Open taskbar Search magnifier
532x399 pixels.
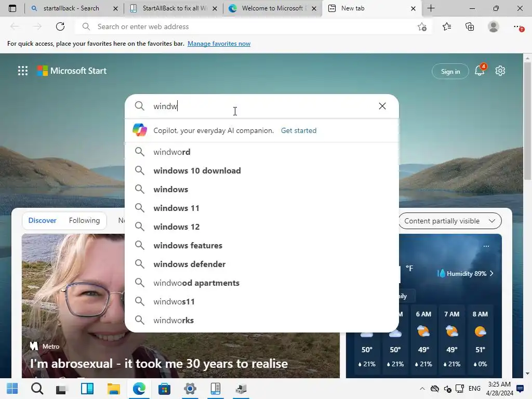pos(37,389)
